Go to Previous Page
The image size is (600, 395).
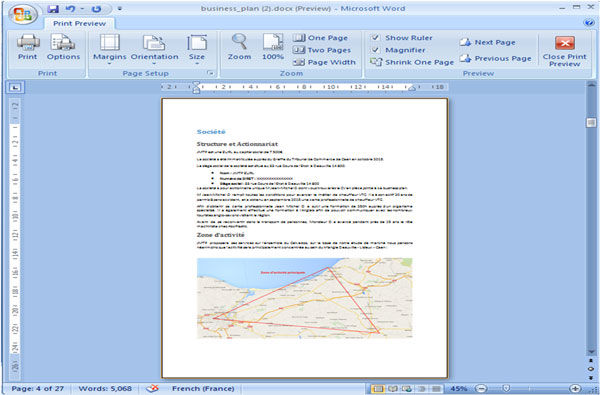click(496, 59)
